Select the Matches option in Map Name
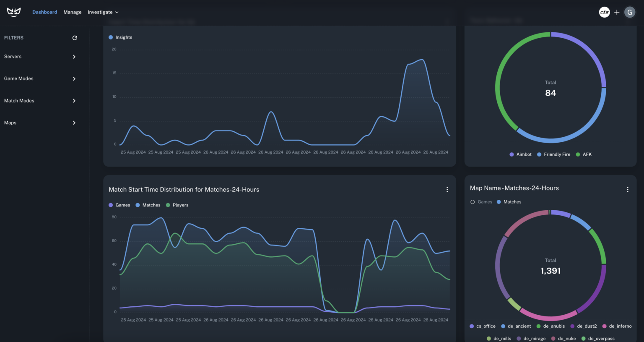Screen dimensions: 644x342 pos(509,202)
